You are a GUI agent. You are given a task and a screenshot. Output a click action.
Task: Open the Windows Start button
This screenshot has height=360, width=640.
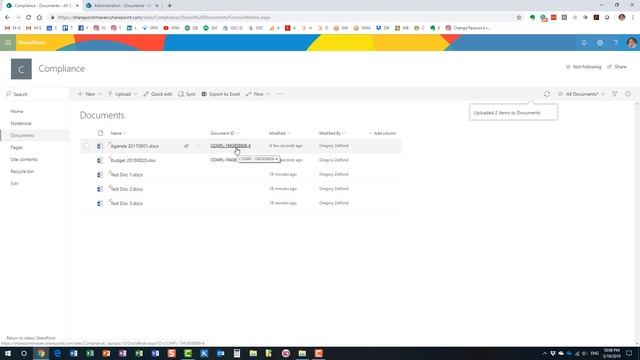(x=8, y=353)
